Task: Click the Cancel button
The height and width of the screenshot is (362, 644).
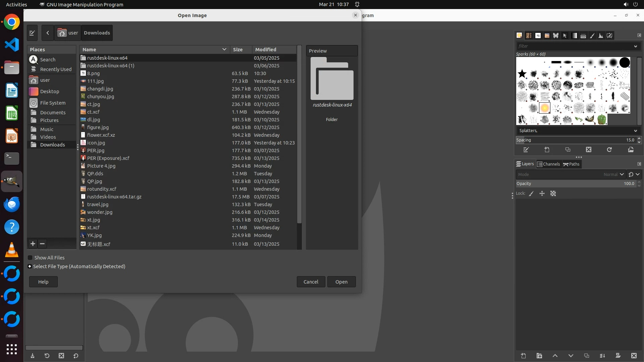Action: pos(311,282)
